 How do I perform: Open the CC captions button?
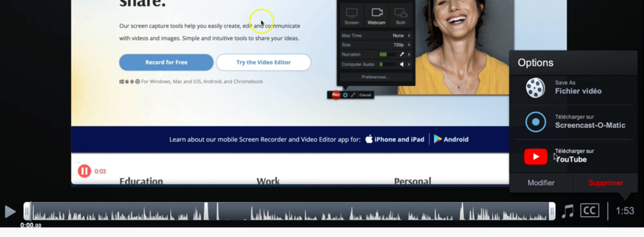tap(590, 211)
